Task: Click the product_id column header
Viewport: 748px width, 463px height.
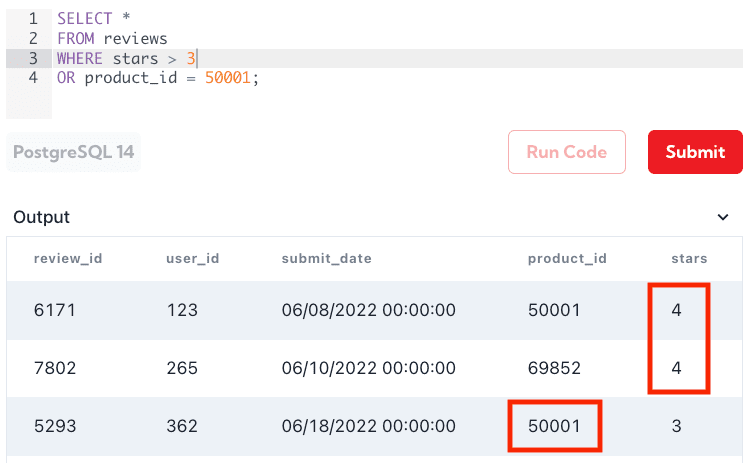Action: [567, 258]
